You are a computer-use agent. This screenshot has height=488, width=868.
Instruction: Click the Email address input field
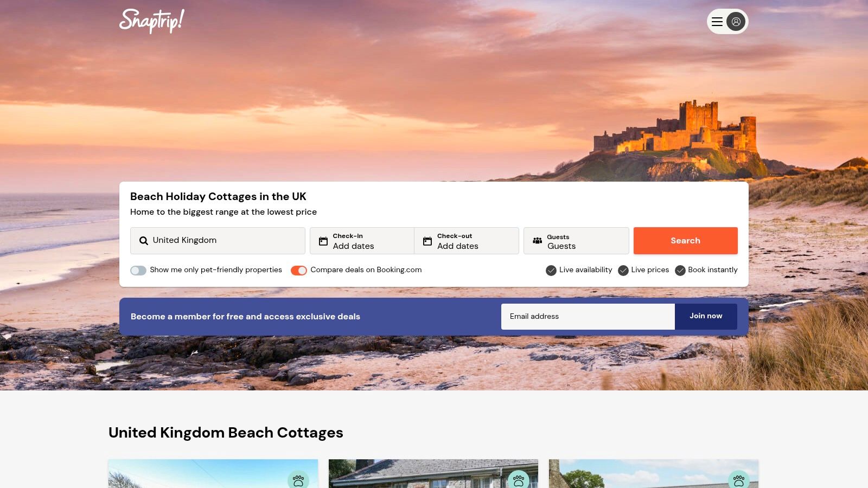point(588,316)
